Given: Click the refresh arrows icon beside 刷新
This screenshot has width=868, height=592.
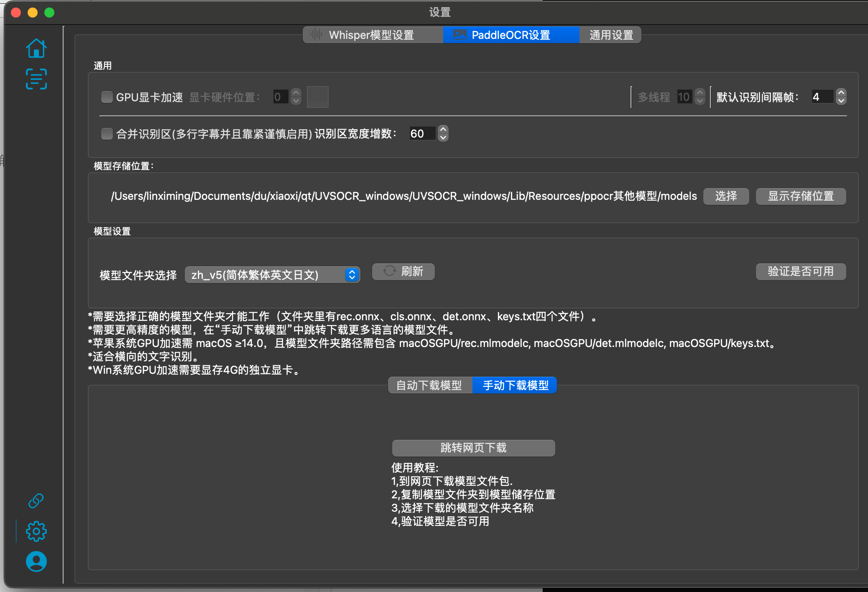Looking at the screenshot, I should point(390,271).
